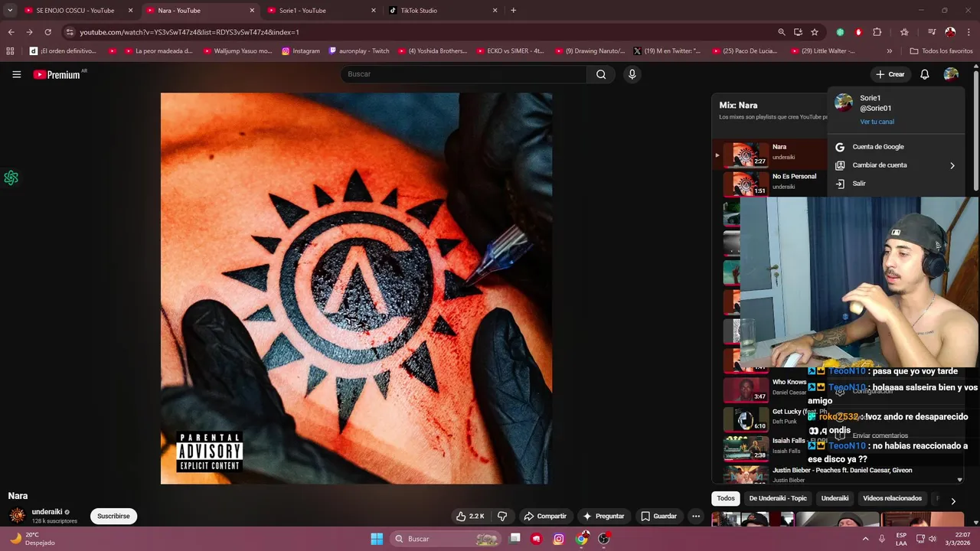This screenshot has width=980, height=551.
Task: Open the auronplay - Twitch bookmark
Action: click(x=359, y=51)
